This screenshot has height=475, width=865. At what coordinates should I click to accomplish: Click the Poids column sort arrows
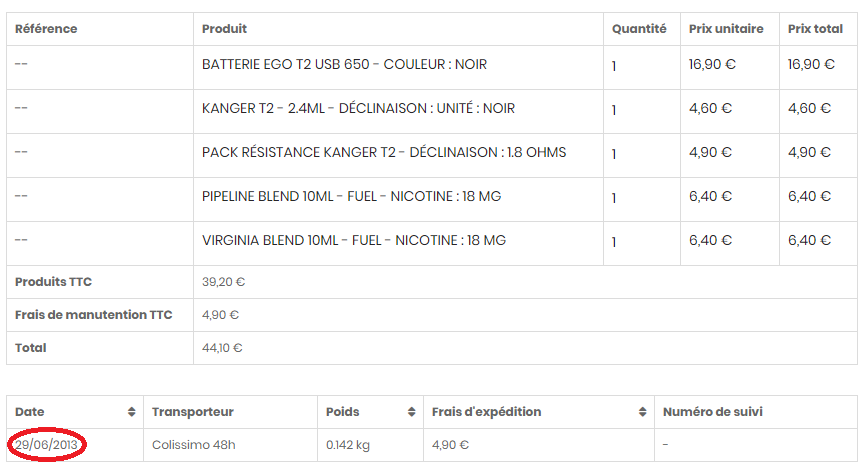(x=412, y=412)
